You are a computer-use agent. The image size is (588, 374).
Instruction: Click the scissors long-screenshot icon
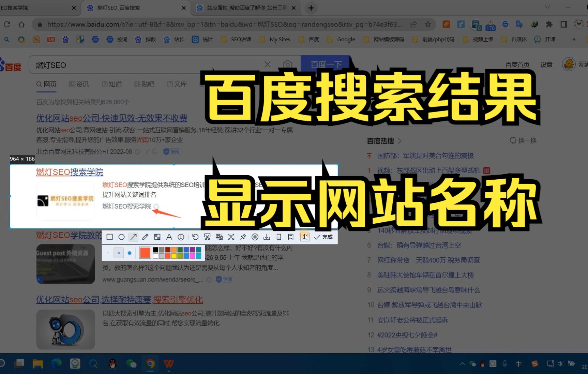pyautogui.click(x=207, y=237)
